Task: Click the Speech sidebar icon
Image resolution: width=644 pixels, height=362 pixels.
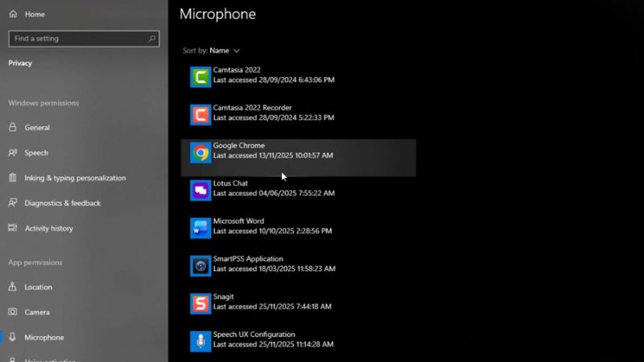Action: click(13, 153)
